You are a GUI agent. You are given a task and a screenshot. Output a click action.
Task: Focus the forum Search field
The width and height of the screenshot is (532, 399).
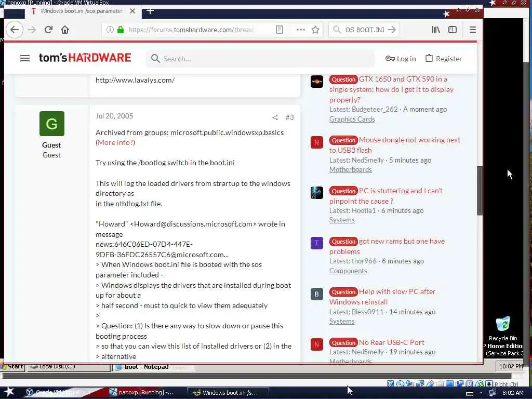click(261, 59)
